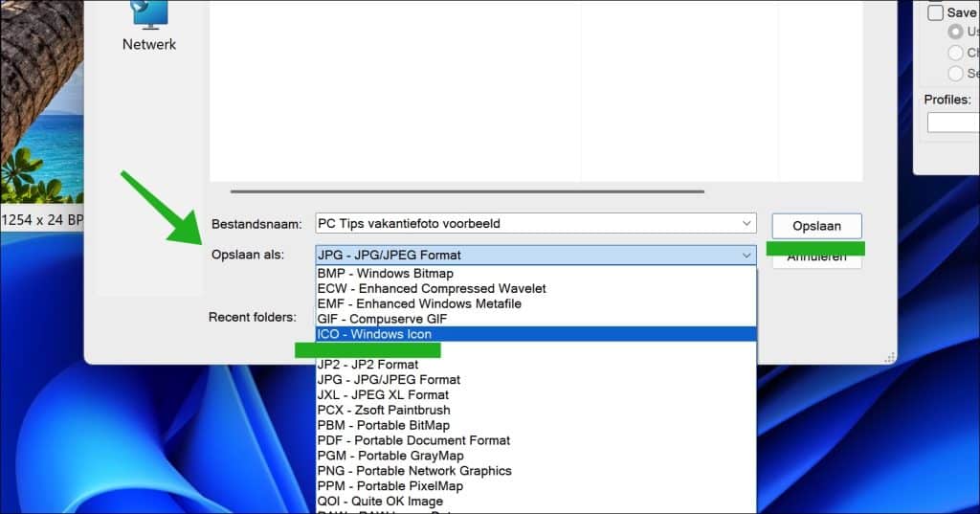Select ECW - Enhanced Compressed Wavelet

pos(536,288)
